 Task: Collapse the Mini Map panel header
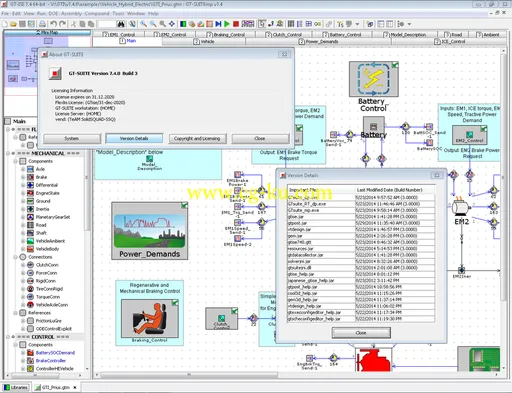47,32
